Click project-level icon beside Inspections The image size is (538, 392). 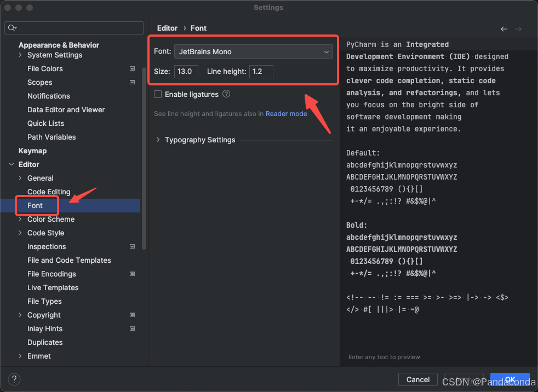(132, 246)
